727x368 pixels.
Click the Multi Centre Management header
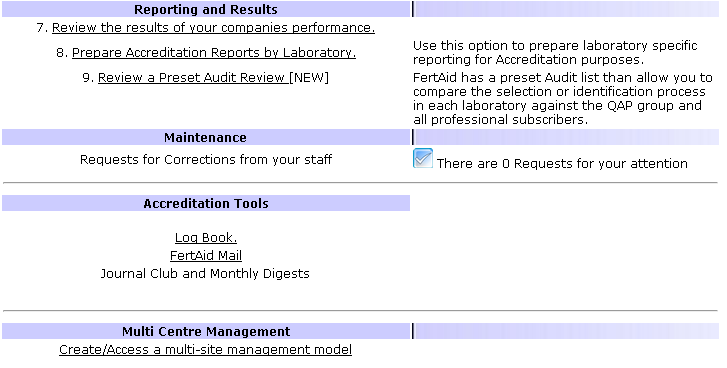(206, 331)
